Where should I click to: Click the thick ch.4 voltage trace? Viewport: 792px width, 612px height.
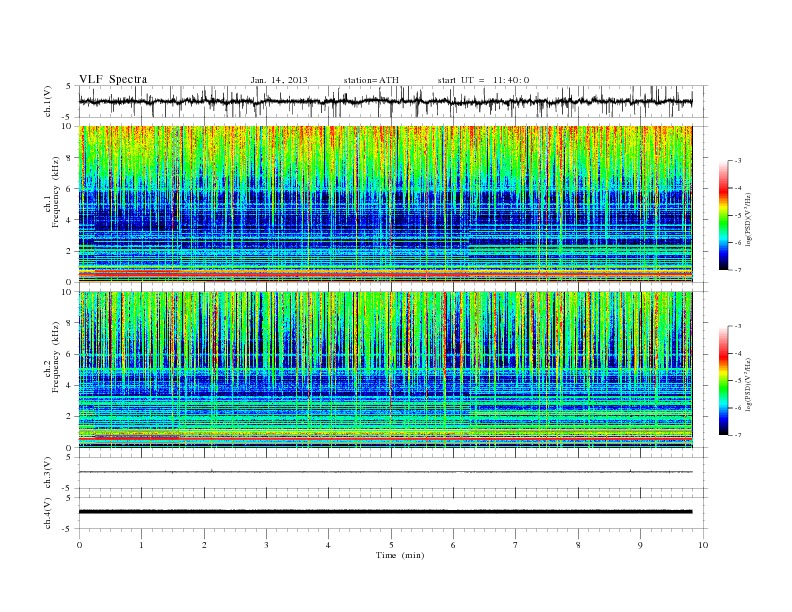coord(385,512)
